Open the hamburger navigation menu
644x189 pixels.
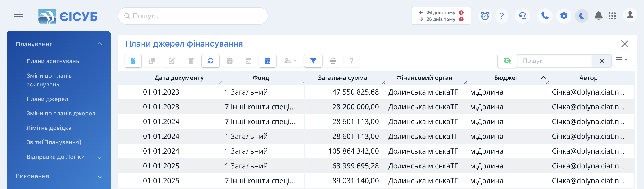point(18,17)
